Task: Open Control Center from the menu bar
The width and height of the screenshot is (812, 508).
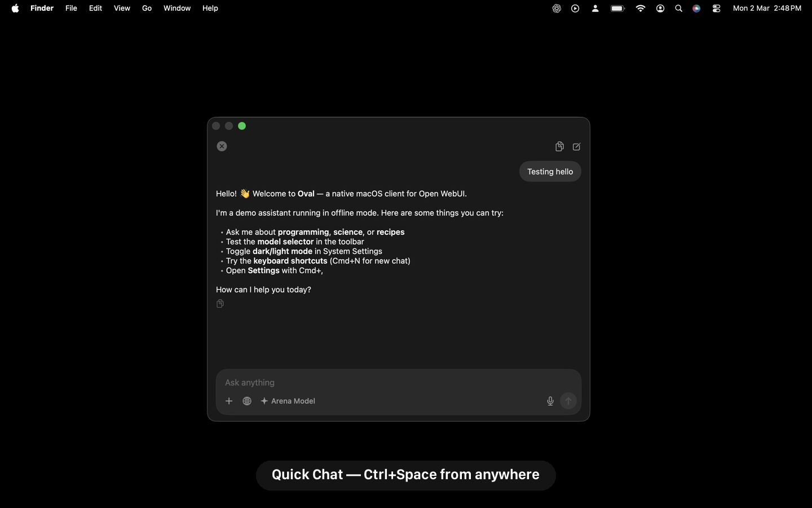Action: coord(716,8)
